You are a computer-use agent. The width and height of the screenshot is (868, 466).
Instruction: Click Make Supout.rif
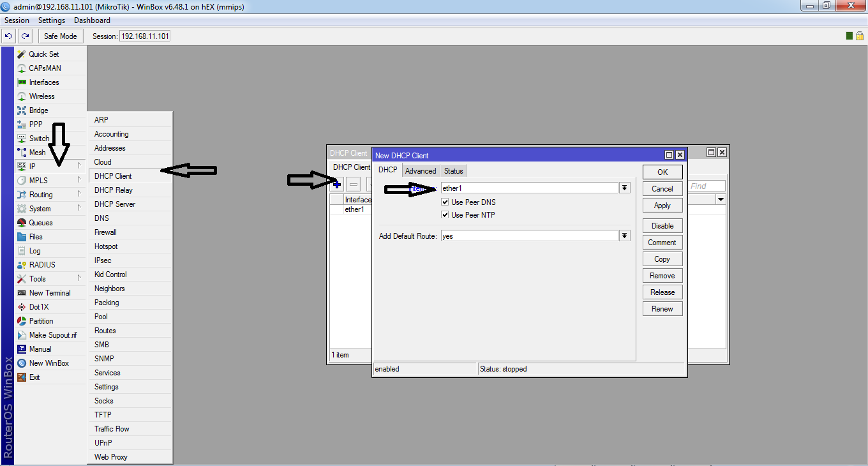coord(50,335)
